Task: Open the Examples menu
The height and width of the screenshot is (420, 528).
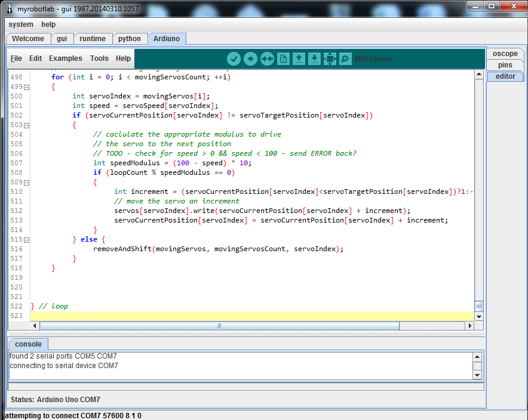Action: click(x=66, y=58)
